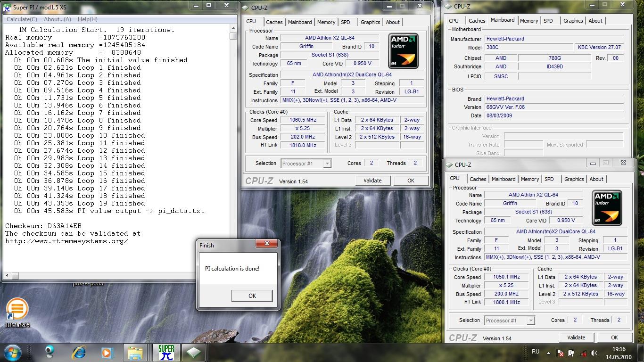Open Caches tab in Hewlett-Packard CPU-Z window
644x362 pixels.
(x=477, y=21)
